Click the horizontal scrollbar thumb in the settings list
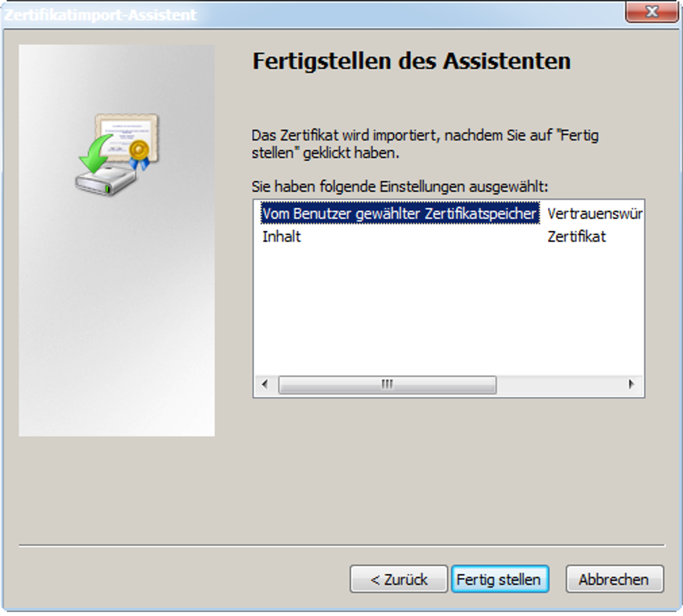683x616 pixels. click(387, 385)
